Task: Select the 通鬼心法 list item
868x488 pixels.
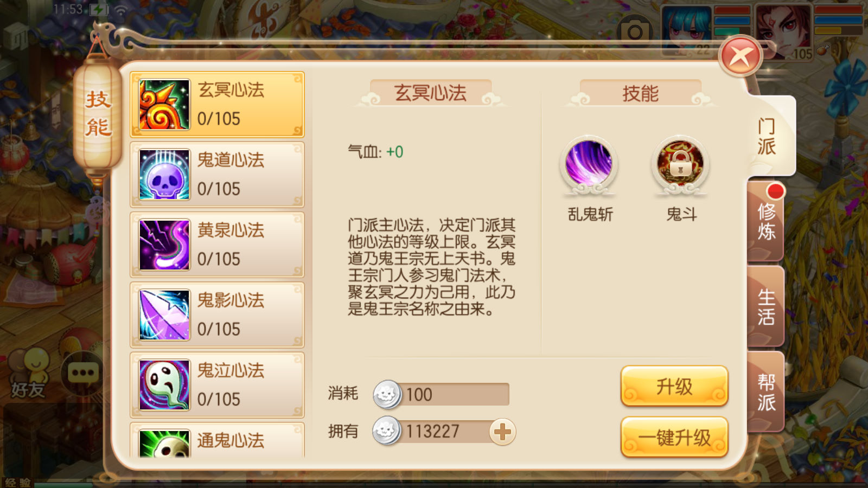Action: [217, 440]
